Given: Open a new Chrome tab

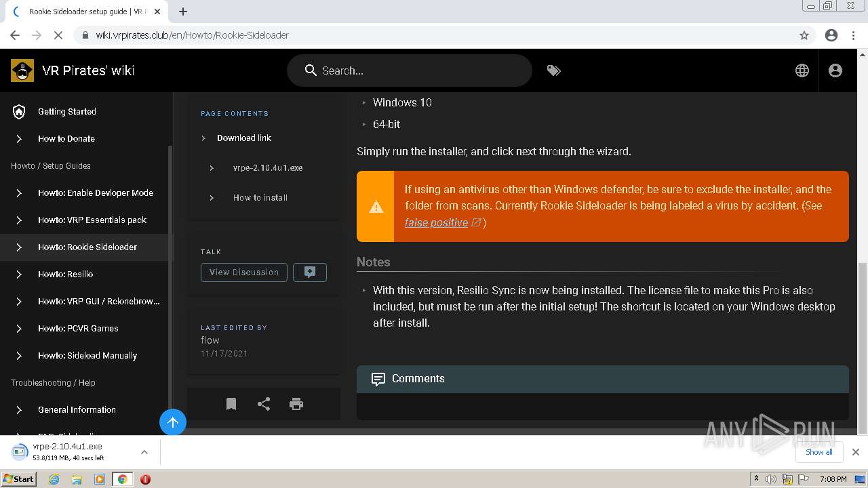Looking at the screenshot, I should (183, 12).
